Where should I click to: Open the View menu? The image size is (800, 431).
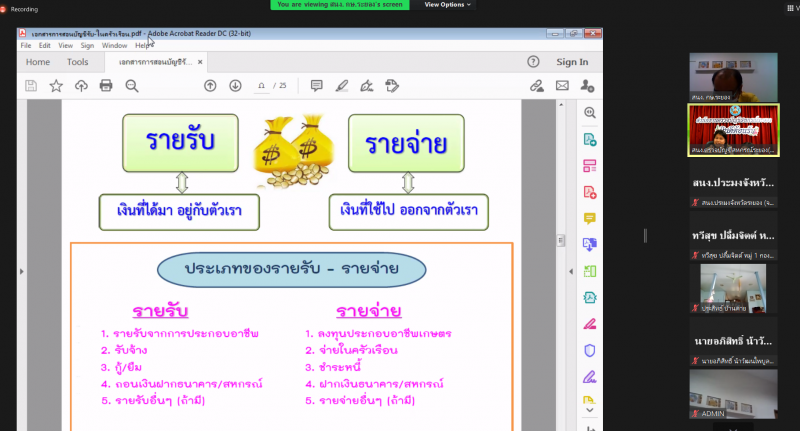click(65, 45)
